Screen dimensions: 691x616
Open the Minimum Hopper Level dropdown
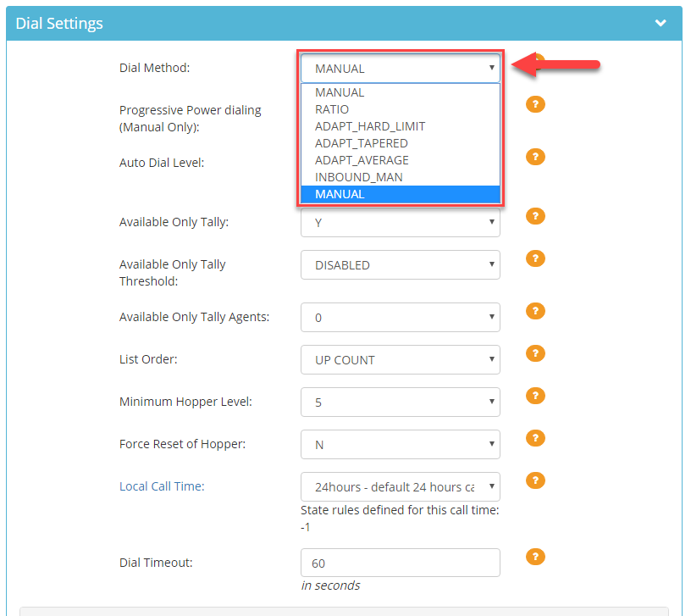[401, 402]
